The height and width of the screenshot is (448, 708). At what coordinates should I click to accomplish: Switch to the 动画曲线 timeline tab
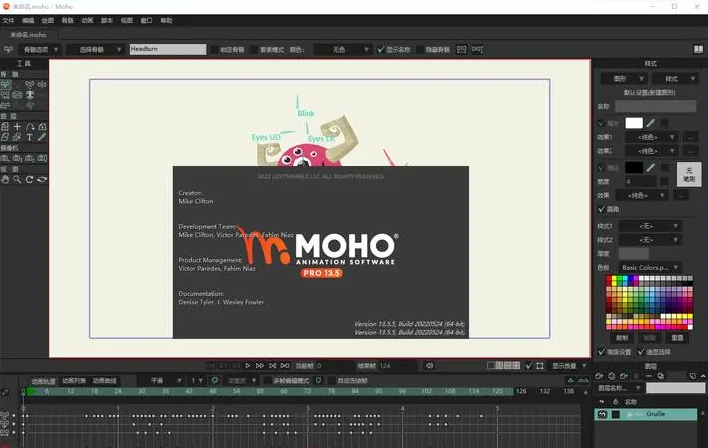105,380
